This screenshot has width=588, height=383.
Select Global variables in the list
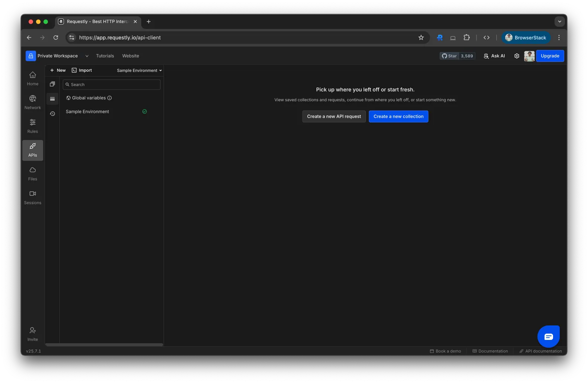click(89, 98)
